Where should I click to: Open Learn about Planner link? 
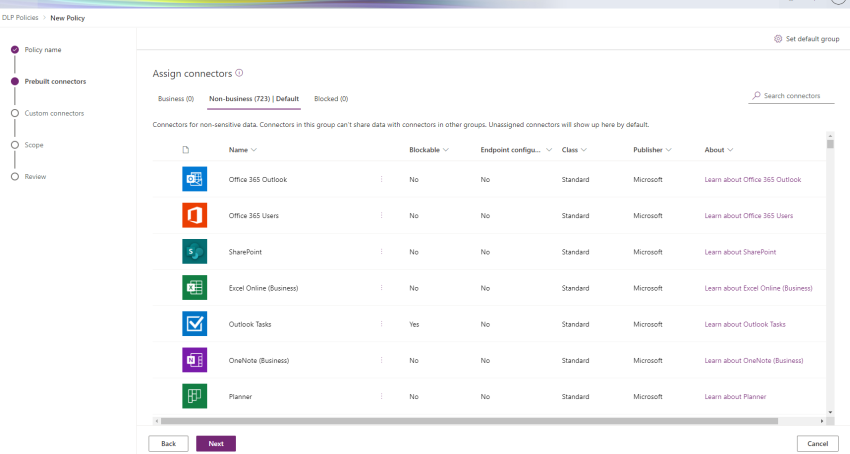(x=735, y=397)
